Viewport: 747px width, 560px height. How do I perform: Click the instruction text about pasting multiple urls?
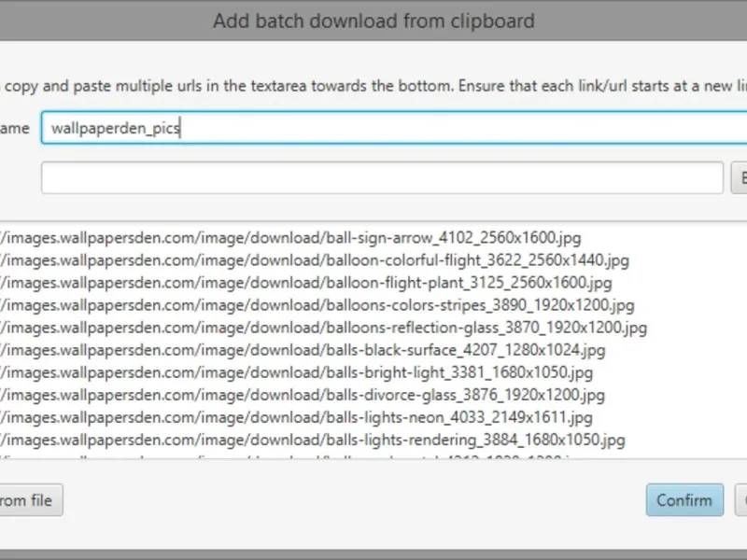tap(373, 86)
